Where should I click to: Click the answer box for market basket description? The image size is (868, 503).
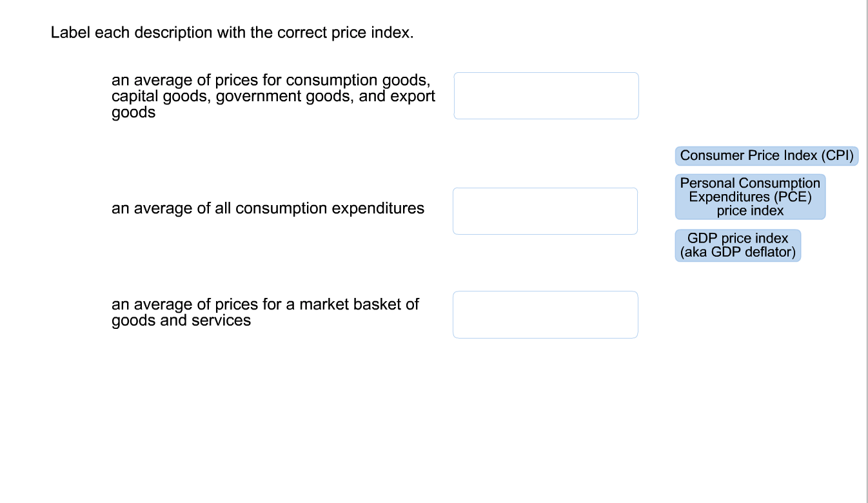click(545, 314)
